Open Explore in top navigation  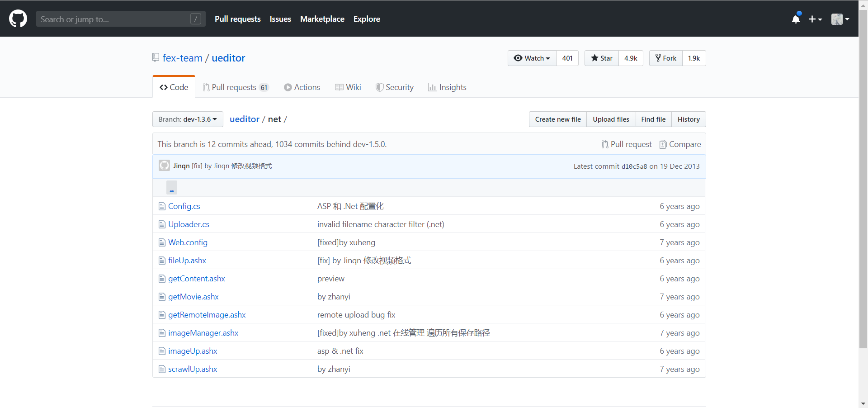pyautogui.click(x=367, y=19)
